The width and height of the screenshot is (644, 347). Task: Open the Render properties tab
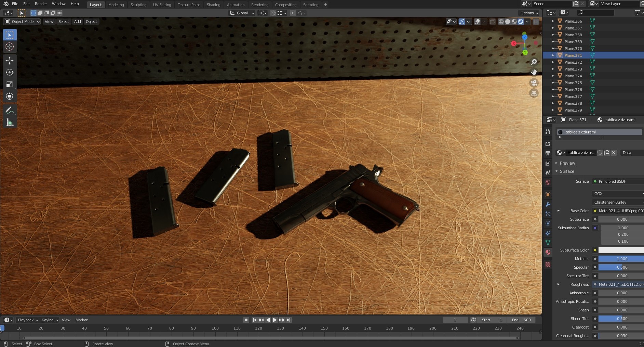pos(548,144)
